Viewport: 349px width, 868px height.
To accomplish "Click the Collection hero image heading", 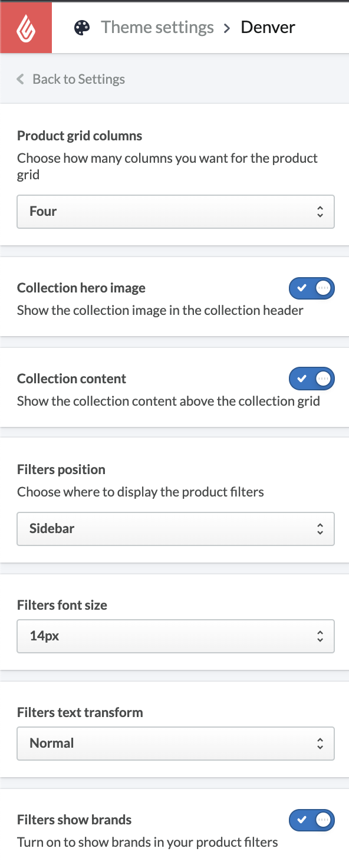I will tap(81, 288).
